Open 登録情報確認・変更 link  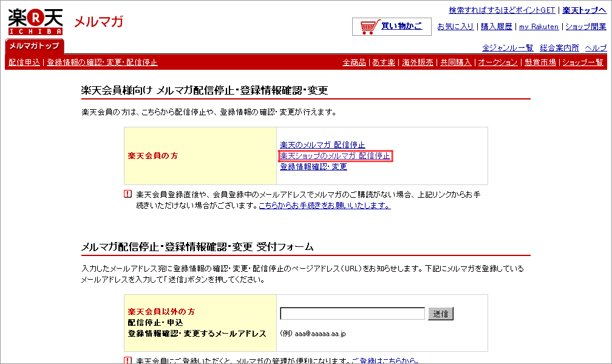[x=313, y=167]
